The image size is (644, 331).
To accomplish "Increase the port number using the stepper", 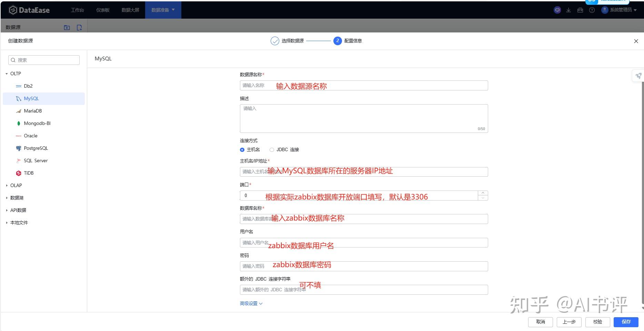I will click(x=483, y=193).
